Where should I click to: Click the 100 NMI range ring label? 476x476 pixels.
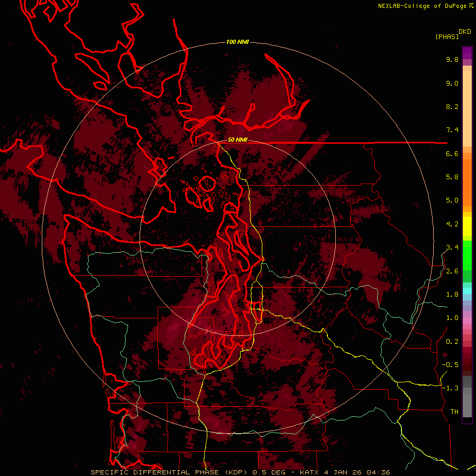point(237,42)
